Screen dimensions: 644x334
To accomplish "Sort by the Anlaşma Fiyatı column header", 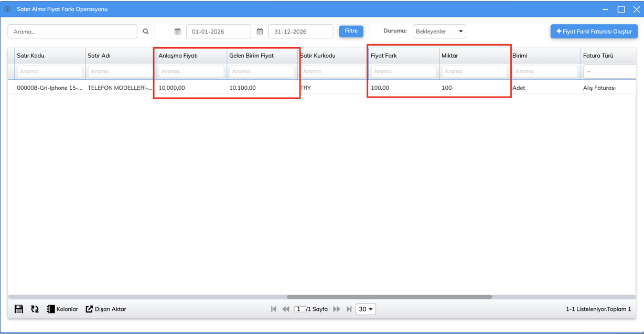I will 178,56.
